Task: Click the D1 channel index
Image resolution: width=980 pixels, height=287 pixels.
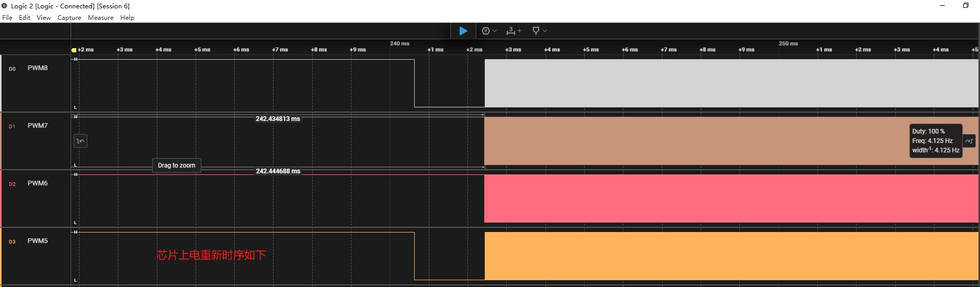Action: click(12, 126)
